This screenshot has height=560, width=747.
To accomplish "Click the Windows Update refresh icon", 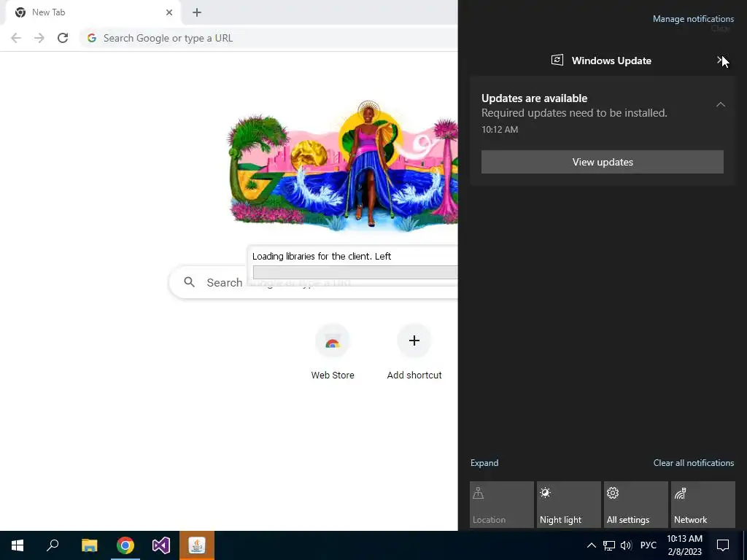I will click(557, 61).
